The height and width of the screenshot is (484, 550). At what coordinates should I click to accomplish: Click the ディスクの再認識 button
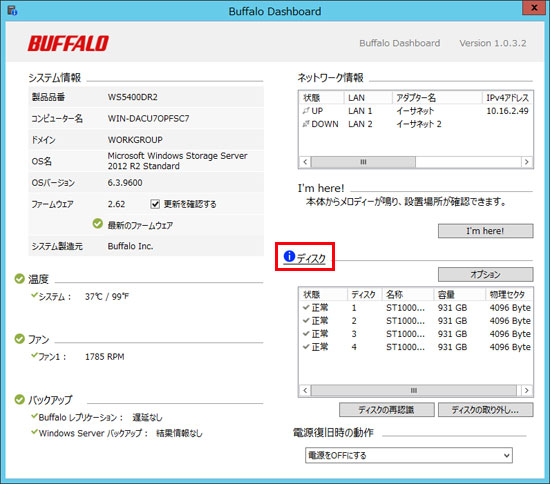click(387, 410)
